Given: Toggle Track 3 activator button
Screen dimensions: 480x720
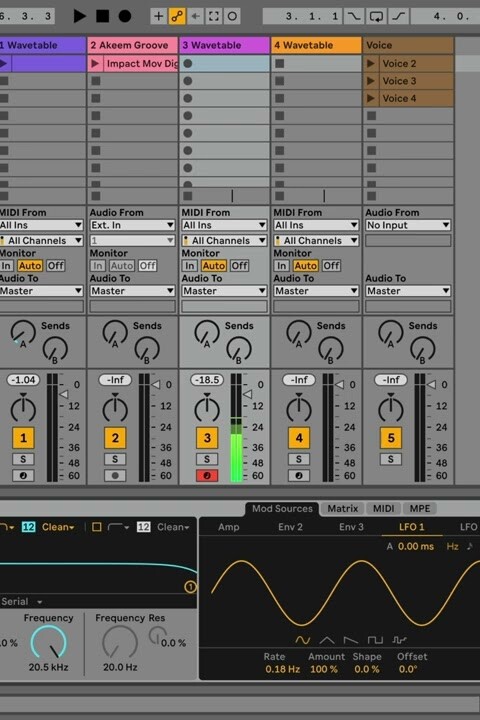Looking at the screenshot, I should (207, 438).
